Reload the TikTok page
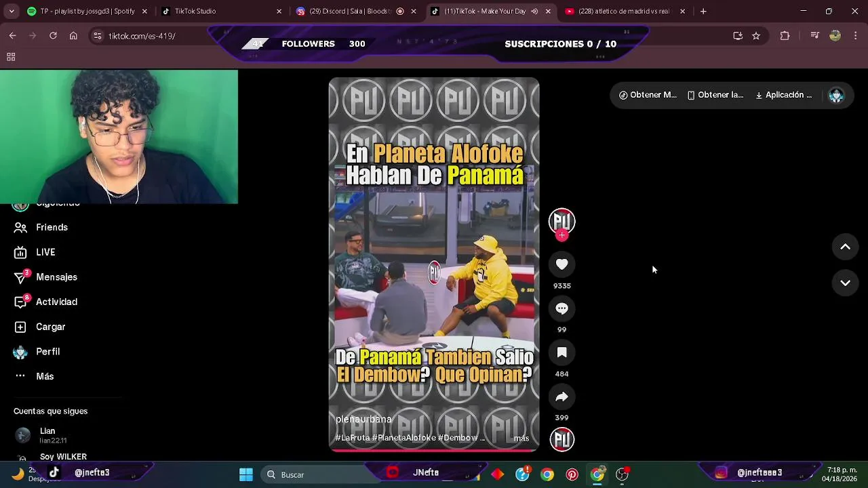868x488 pixels. [x=53, y=36]
